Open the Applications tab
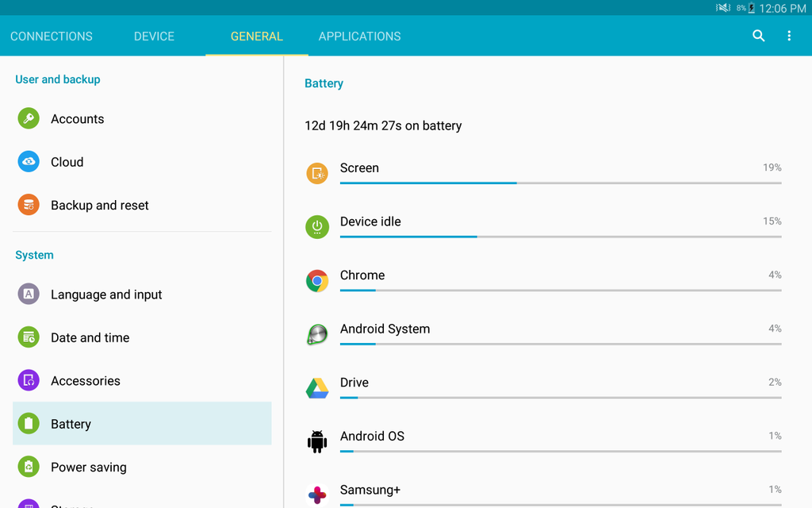This screenshot has height=508, width=812. pos(359,37)
